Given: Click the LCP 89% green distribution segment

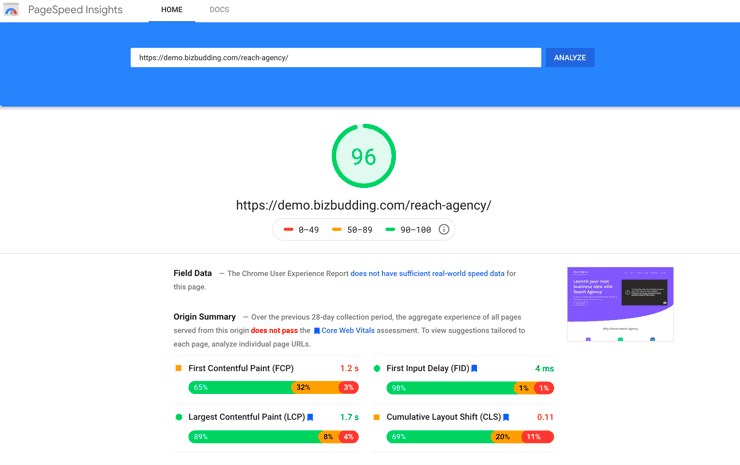Looking at the screenshot, I should pos(253,437).
